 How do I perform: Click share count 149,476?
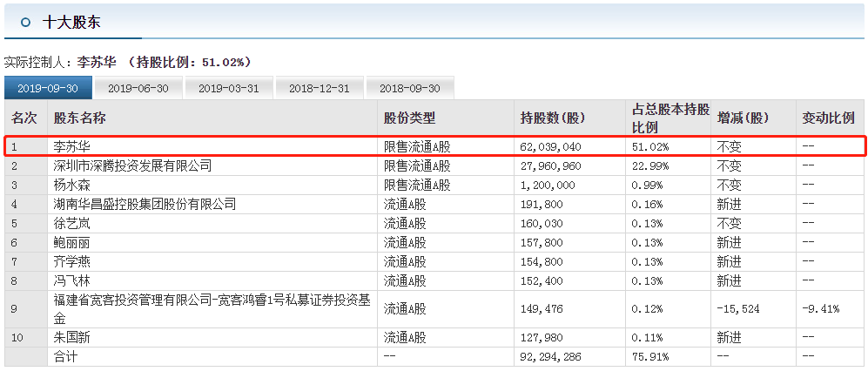[542, 309]
